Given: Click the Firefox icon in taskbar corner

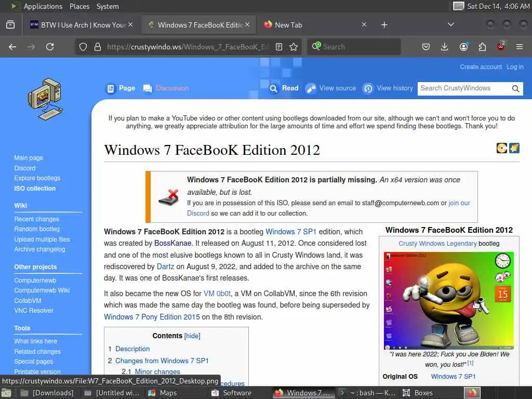Looking at the screenshot, I should click(x=472, y=393).
